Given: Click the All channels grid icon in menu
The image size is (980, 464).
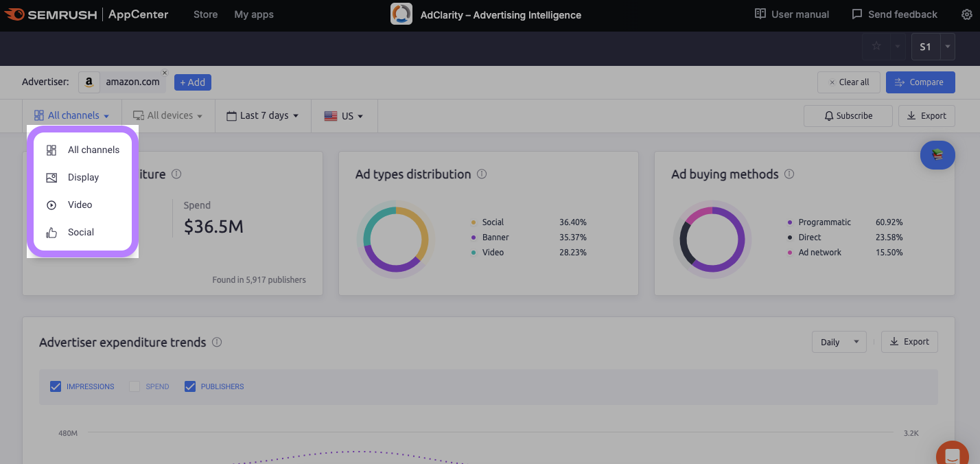Looking at the screenshot, I should click(51, 150).
